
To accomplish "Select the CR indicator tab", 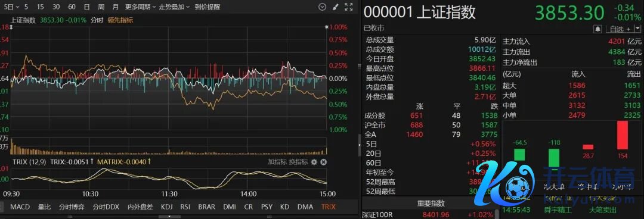I will [x=249, y=207].
